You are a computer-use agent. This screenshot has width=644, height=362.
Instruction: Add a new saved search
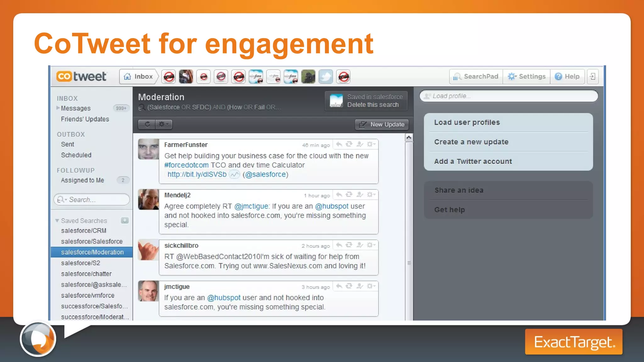click(x=125, y=220)
